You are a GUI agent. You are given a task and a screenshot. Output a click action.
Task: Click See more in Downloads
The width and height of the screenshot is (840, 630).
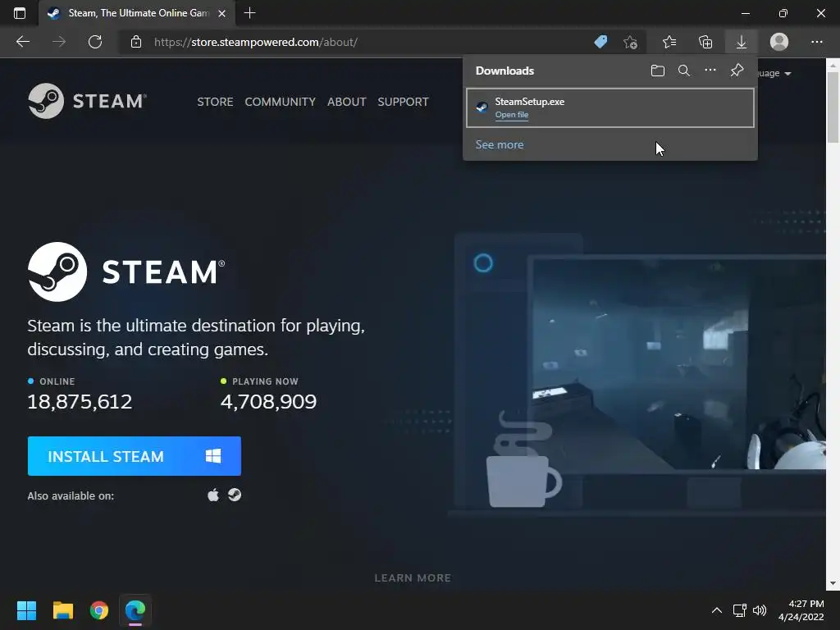[x=500, y=144]
